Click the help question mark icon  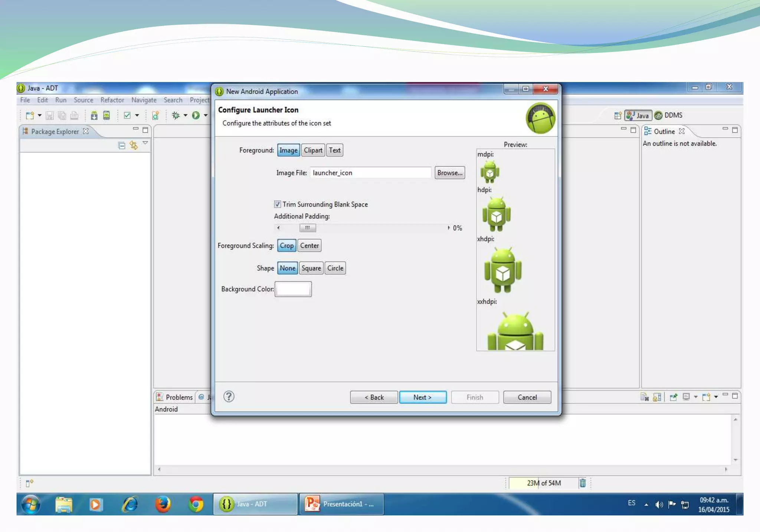click(229, 397)
